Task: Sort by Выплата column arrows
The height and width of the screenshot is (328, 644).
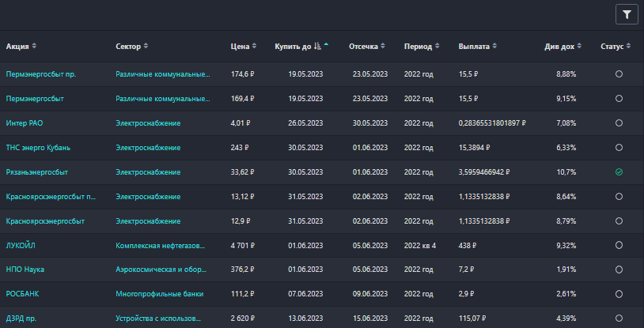Action: (494, 47)
